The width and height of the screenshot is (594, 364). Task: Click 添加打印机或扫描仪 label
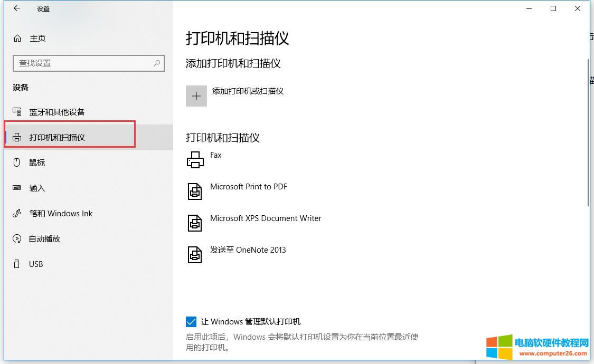(248, 91)
